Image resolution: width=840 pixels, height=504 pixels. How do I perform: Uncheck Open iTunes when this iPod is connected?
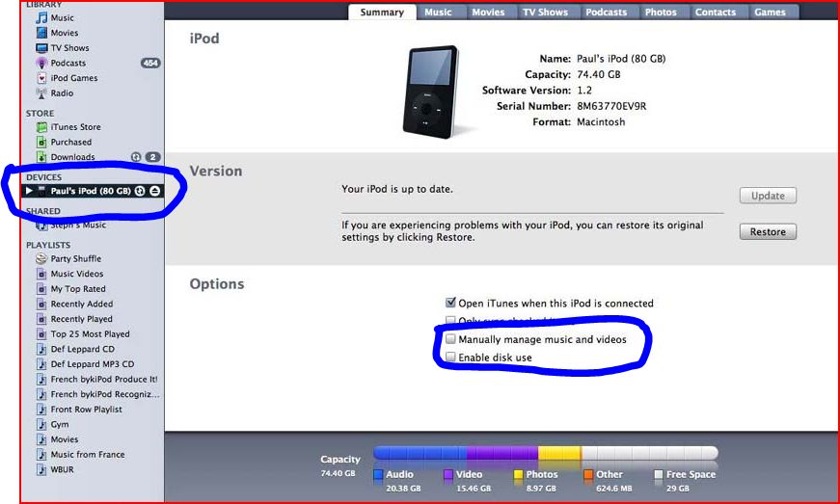click(x=450, y=303)
